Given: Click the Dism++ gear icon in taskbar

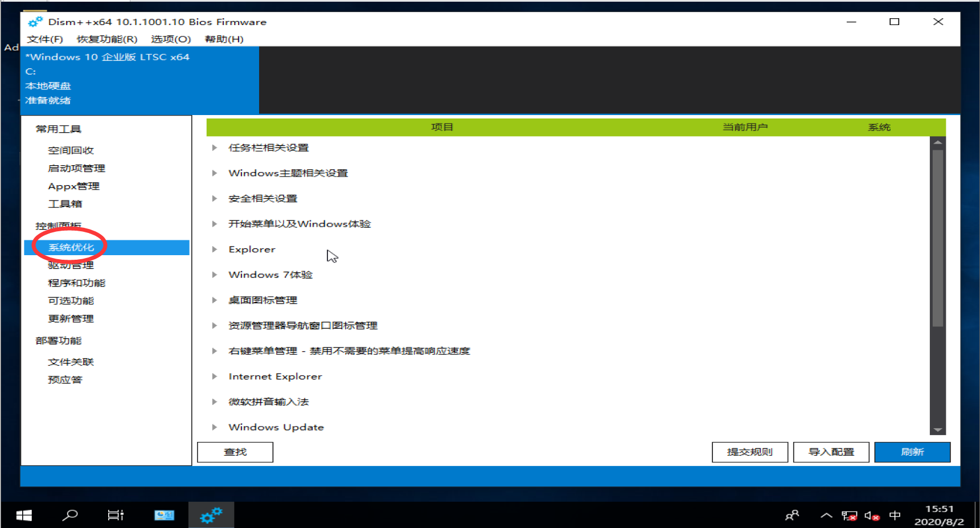Looking at the screenshot, I should (211, 515).
